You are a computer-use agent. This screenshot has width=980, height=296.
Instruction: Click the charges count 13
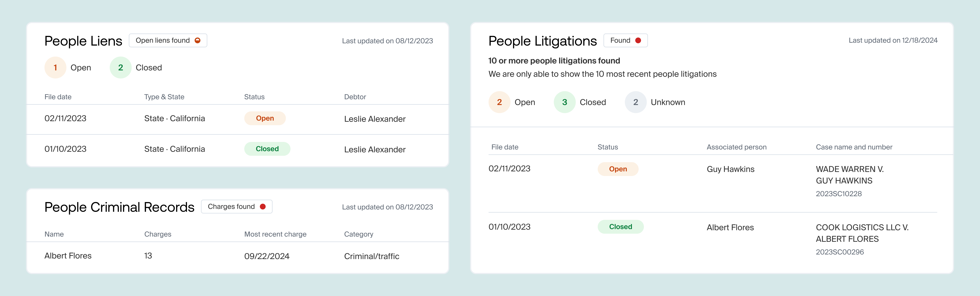148,256
